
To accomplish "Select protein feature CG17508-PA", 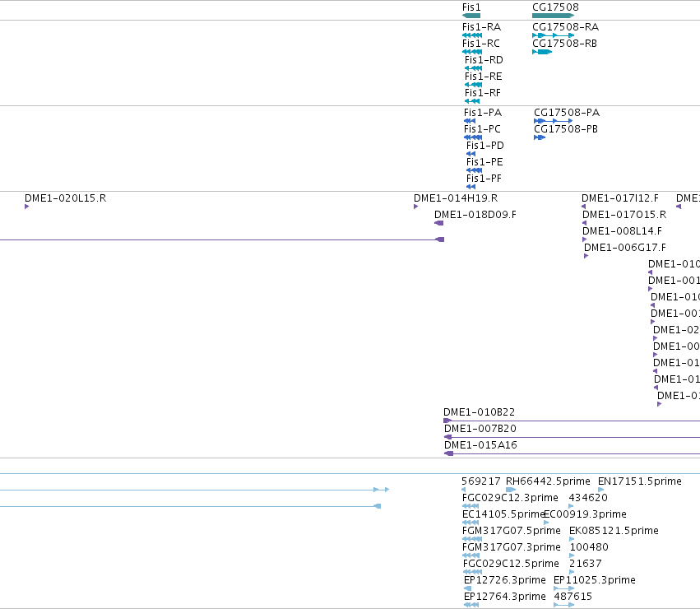I will pyautogui.click(x=567, y=113).
